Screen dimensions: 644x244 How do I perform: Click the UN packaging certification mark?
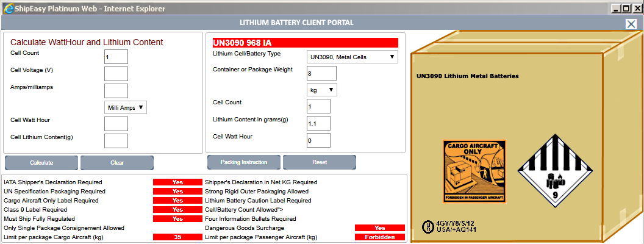pos(427,226)
